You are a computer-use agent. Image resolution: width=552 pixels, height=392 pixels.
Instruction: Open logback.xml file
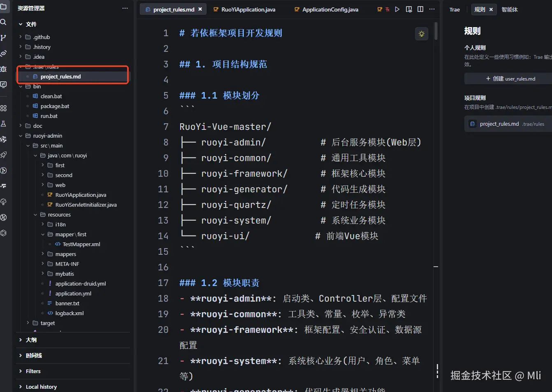point(70,313)
